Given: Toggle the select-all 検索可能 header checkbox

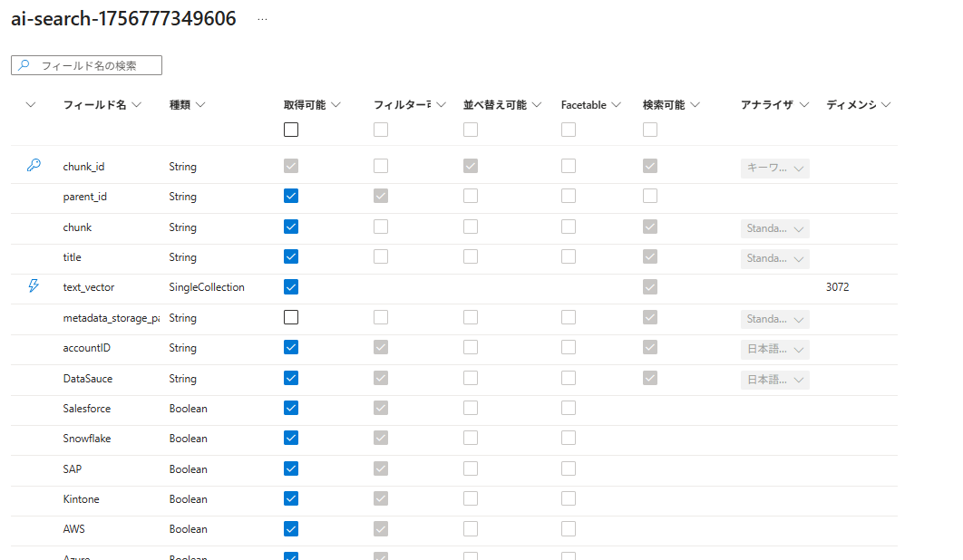Looking at the screenshot, I should point(650,130).
